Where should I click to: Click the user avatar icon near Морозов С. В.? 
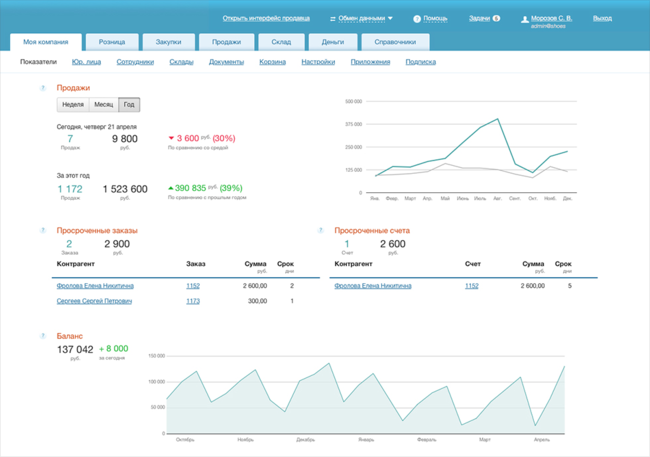(x=523, y=19)
